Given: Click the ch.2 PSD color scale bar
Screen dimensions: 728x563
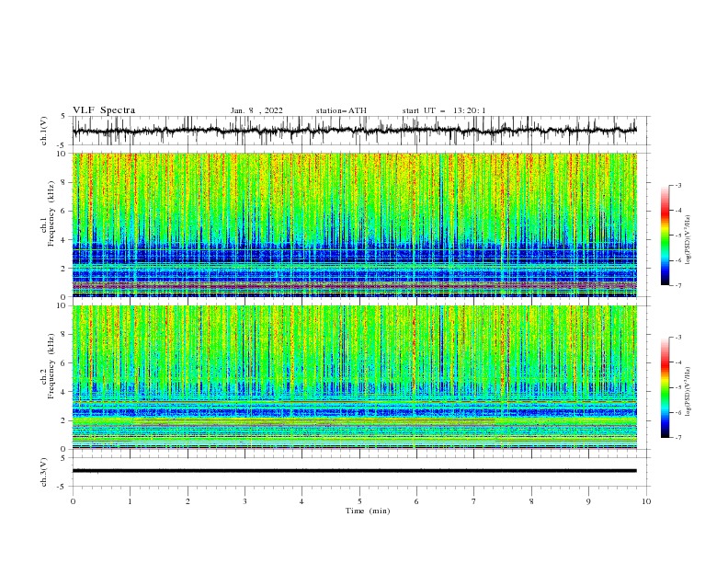Looking at the screenshot, I should coord(665,387).
